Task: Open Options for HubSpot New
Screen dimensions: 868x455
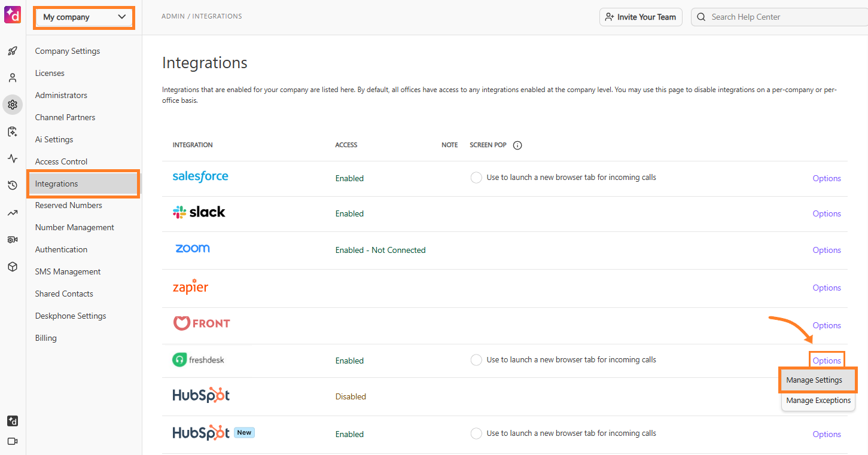Action: tap(827, 434)
